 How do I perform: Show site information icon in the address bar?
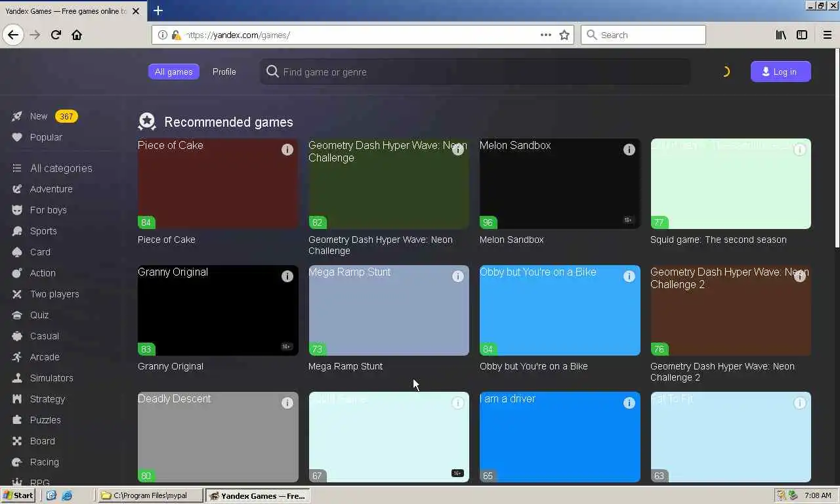pos(163,35)
